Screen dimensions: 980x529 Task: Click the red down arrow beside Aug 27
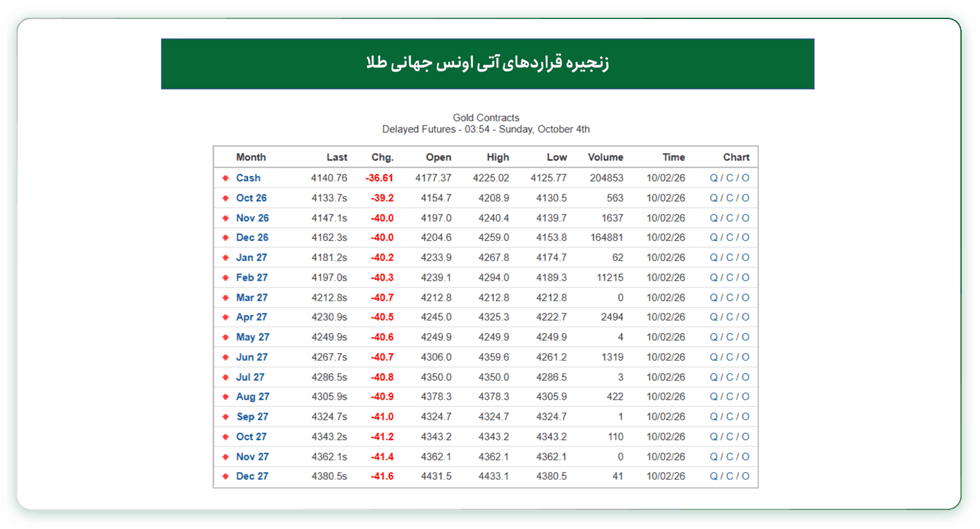[225, 397]
